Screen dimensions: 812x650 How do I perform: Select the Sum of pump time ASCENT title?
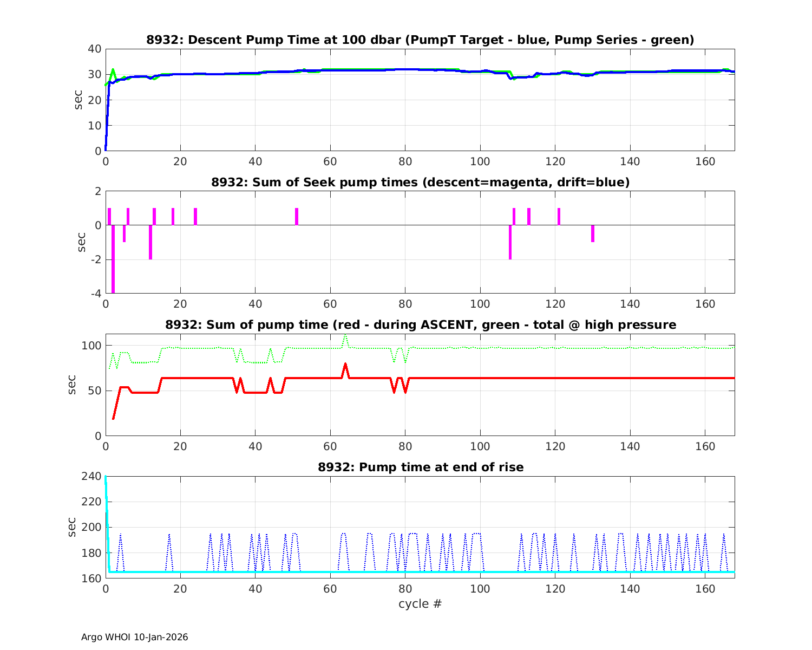[x=420, y=325]
